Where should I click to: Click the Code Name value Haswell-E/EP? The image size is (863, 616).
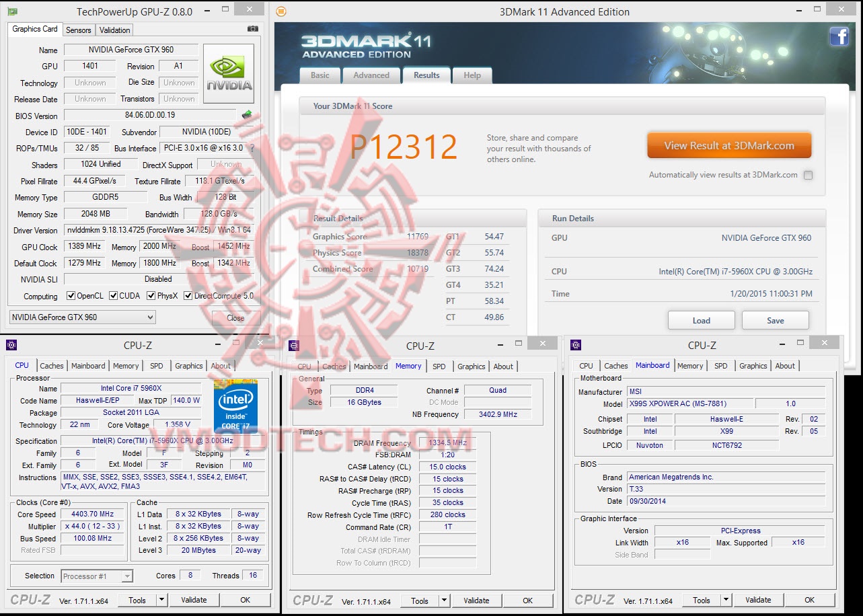[x=98, y=401]
